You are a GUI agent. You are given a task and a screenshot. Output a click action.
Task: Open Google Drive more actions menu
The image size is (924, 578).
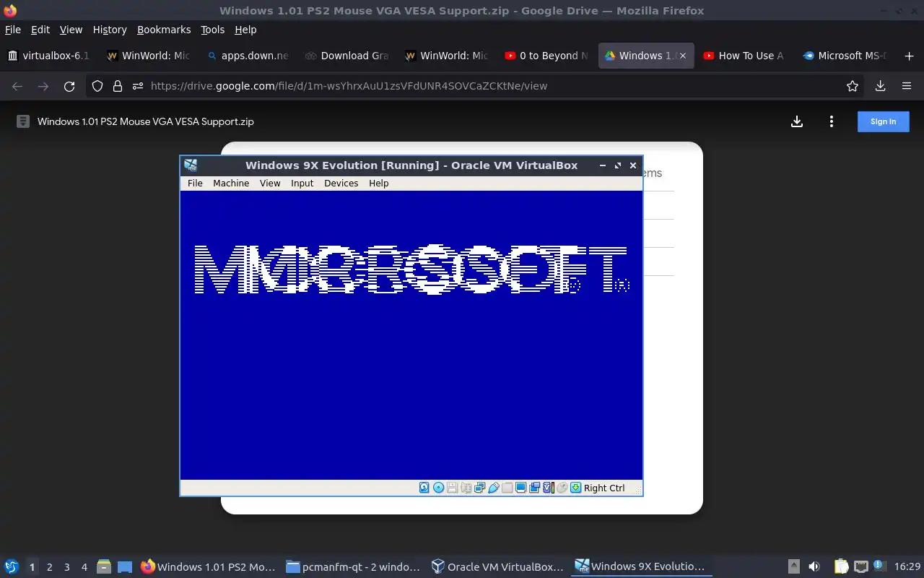coord(832,121)
